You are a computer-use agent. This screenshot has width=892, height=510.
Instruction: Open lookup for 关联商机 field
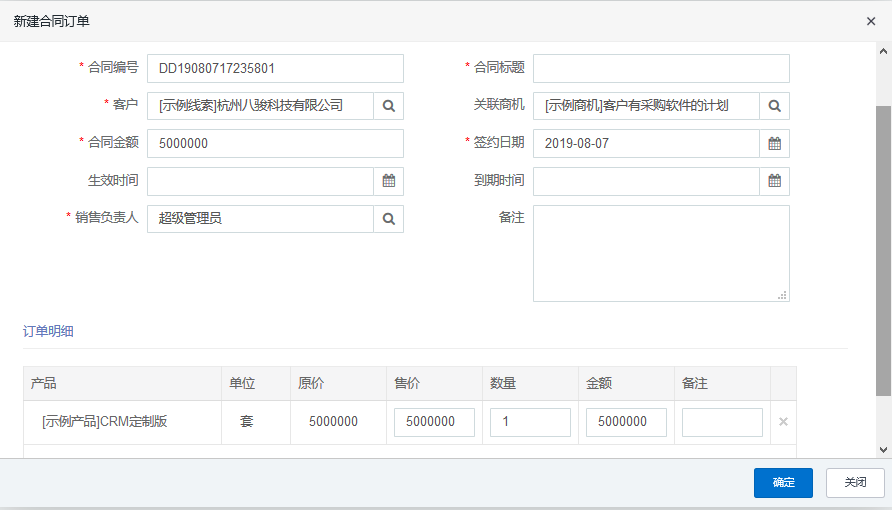pos(775,106)
